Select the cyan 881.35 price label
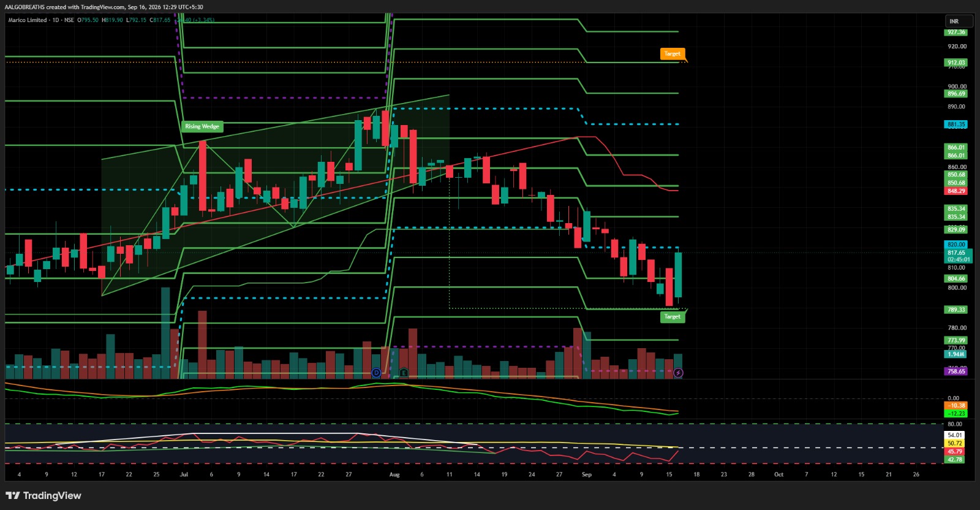980x510 pixels. tap(956, 124)
